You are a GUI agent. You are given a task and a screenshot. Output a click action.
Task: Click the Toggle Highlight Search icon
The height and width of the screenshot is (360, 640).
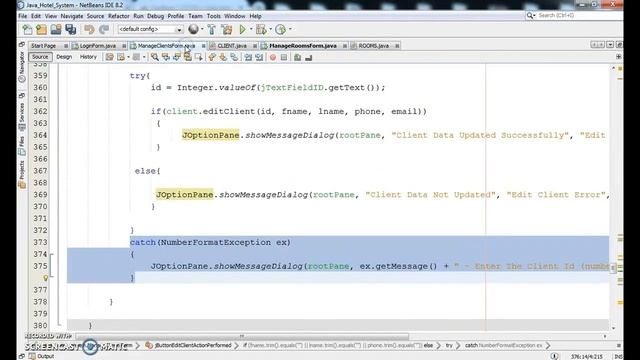click(x=188, y=58)
